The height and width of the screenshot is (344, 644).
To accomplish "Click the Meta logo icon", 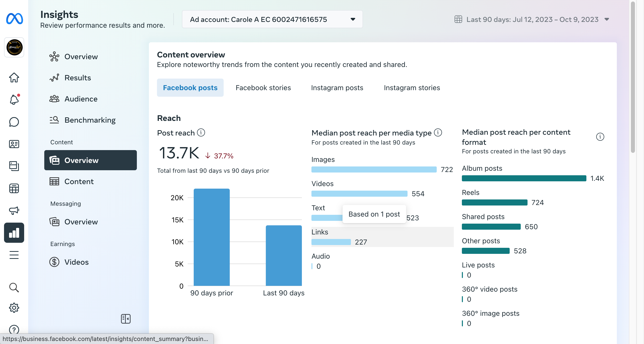I will [x=14, y=19].
